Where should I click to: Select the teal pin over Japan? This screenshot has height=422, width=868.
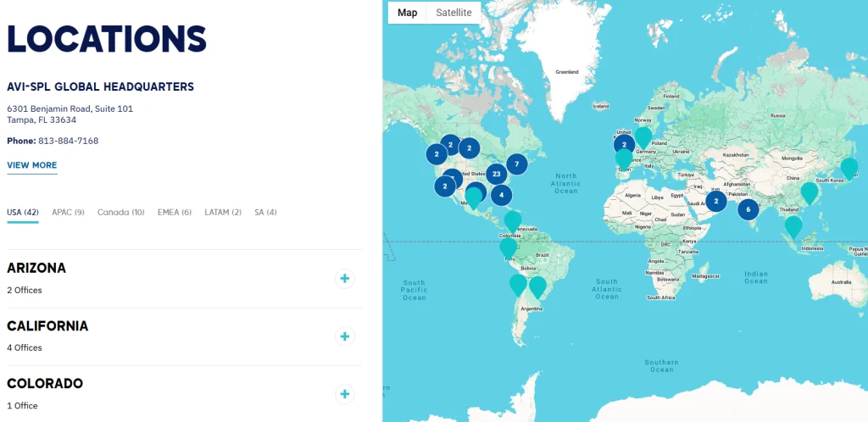click(849, 168)
